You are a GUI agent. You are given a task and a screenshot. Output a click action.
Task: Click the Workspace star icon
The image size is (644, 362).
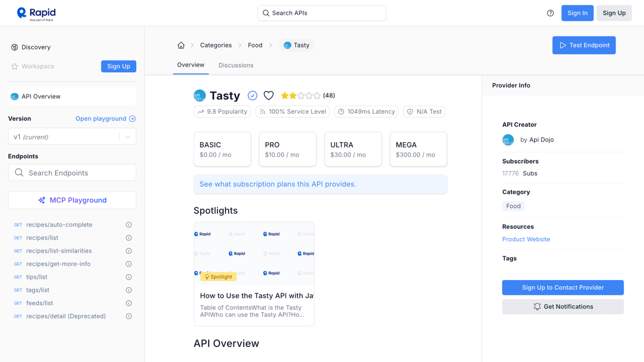(x=14, y=67)
